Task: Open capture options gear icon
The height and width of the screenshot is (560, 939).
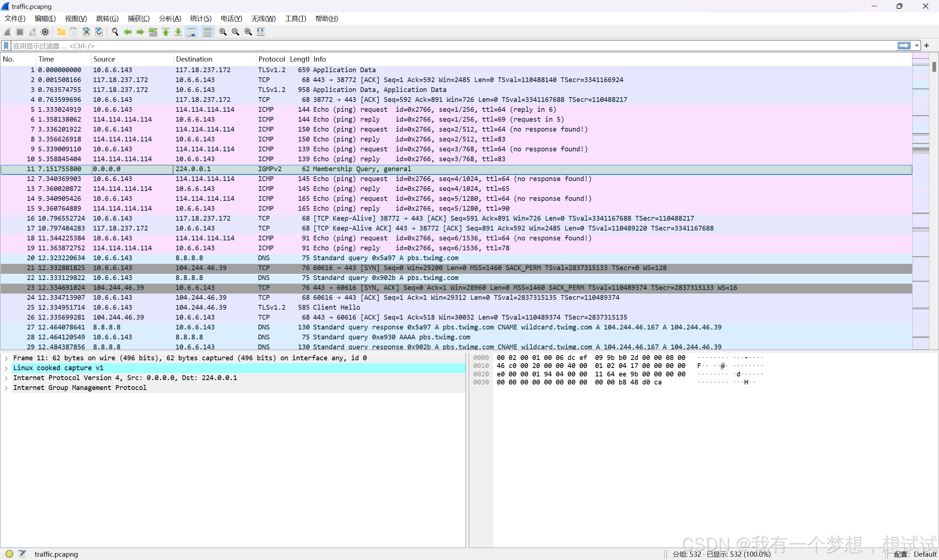Action: coord(45,32)
